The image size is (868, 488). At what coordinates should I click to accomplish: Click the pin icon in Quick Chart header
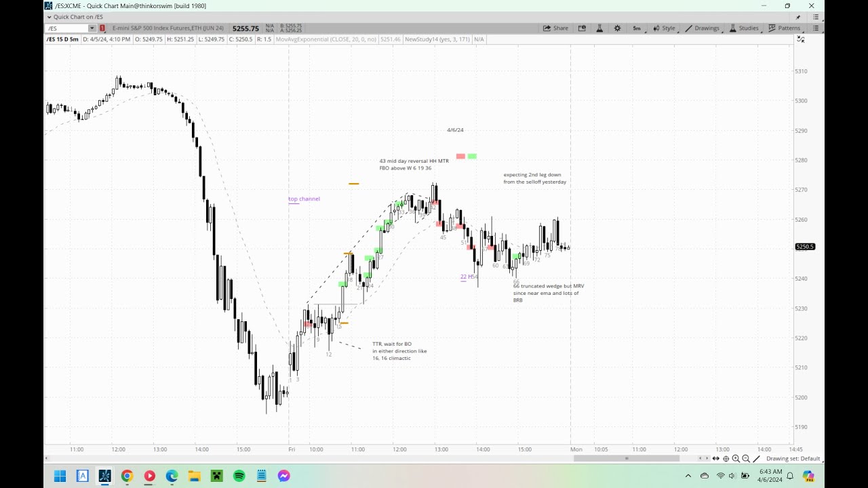798,17
